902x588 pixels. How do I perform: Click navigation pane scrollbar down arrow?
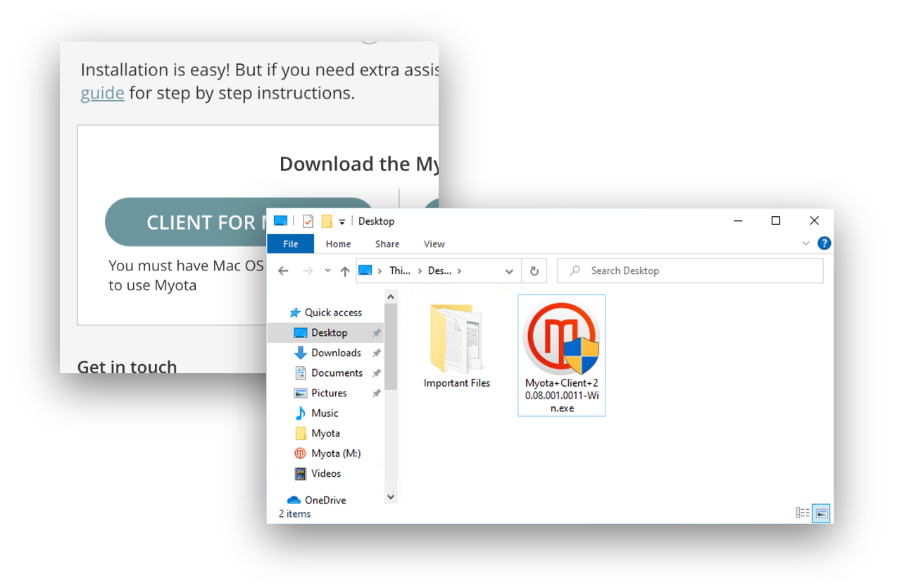point(392,497)
